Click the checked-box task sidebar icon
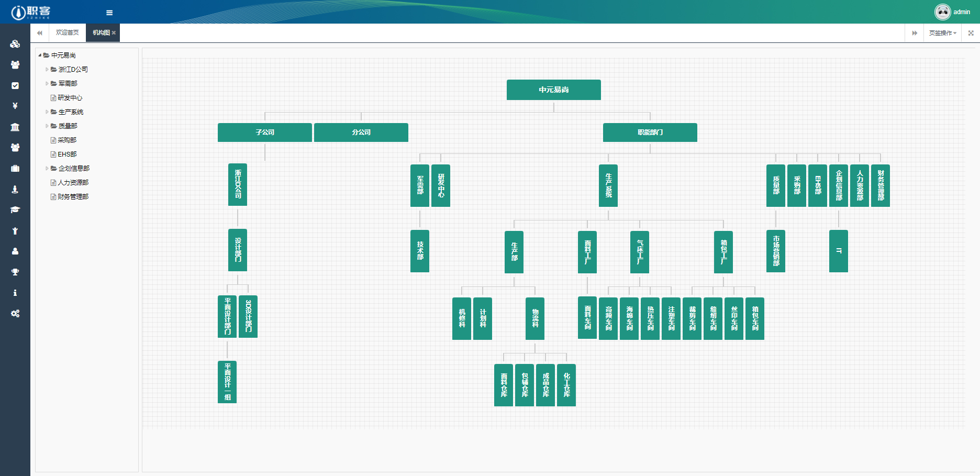The height and width of the screenshot is (476, 980). (15, 85)
